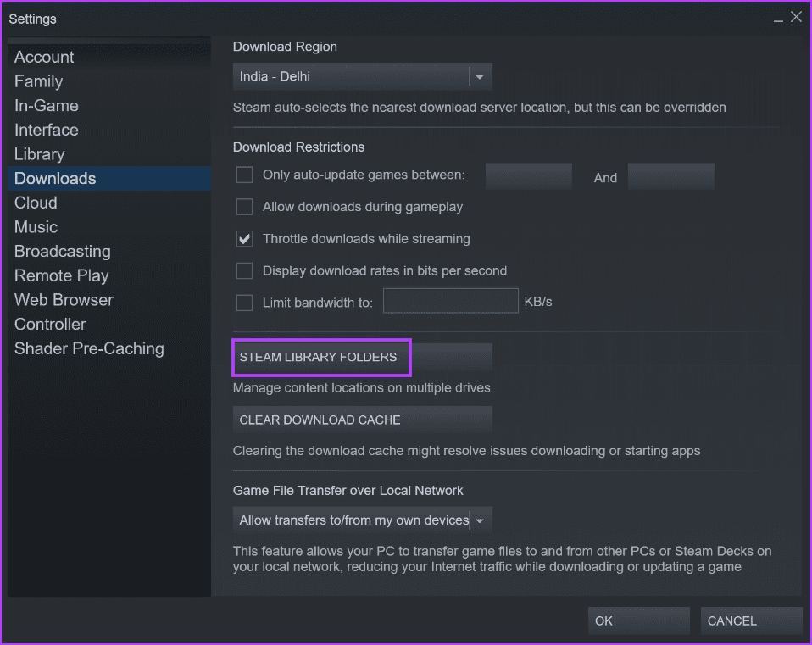Image resolution: width=812 pixels, height=645 pixels.
Task: Open the auto-update end time dropdown after And
Action: [x=671, y=176]
